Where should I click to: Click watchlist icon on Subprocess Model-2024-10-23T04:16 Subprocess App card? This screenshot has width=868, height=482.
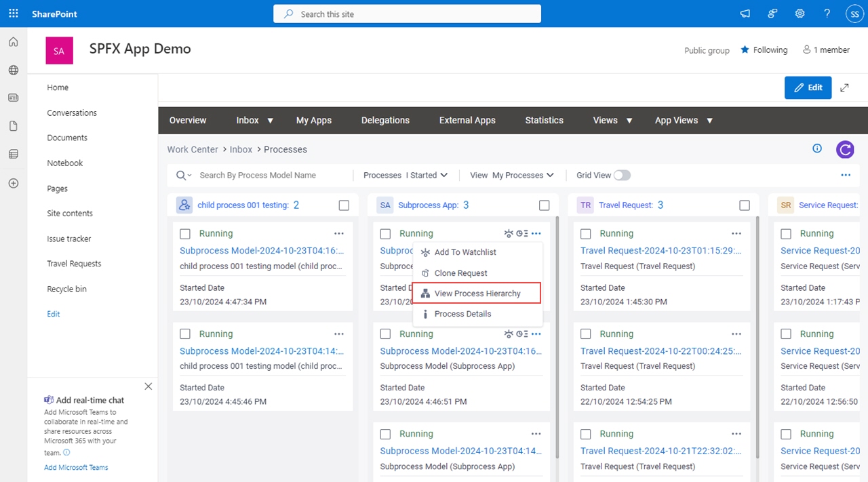click(509, 334)
